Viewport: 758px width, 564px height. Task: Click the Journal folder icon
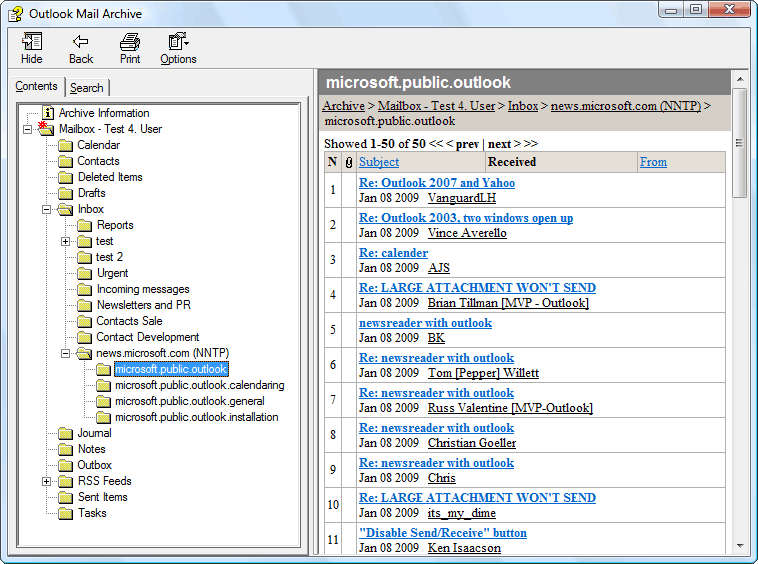[65, 434]
